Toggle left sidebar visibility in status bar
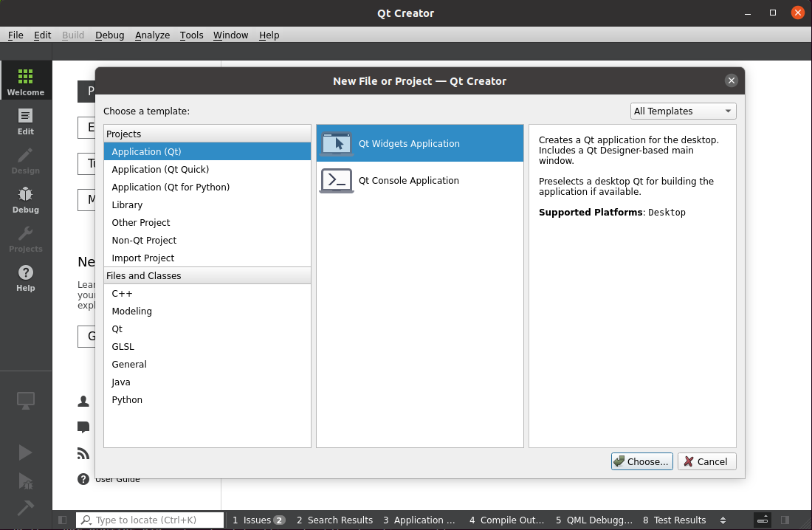812x530 pixels. [x=62, y=520]
